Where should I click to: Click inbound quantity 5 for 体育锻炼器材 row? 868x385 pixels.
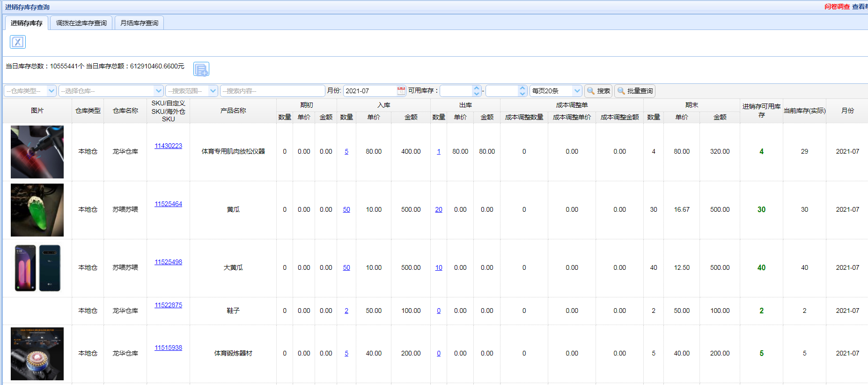click(346, 353)
